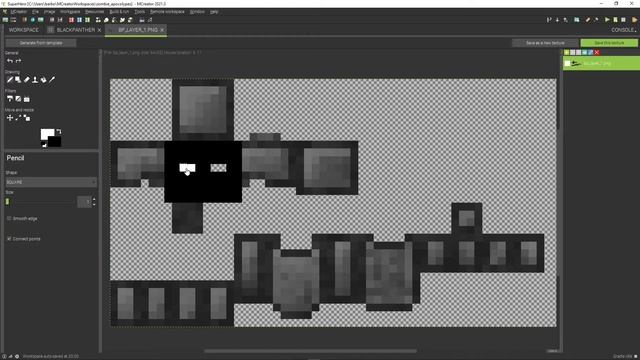The image size is (640, 360).
Task: Close the BP_LAYER_1.PNG tab
Action: tap(162, 30)
